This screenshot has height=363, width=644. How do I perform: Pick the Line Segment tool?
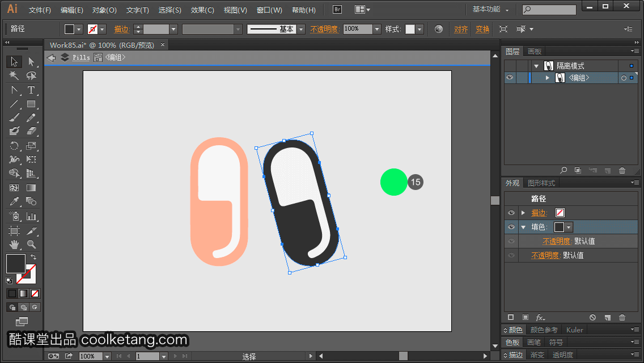(14, 104)
